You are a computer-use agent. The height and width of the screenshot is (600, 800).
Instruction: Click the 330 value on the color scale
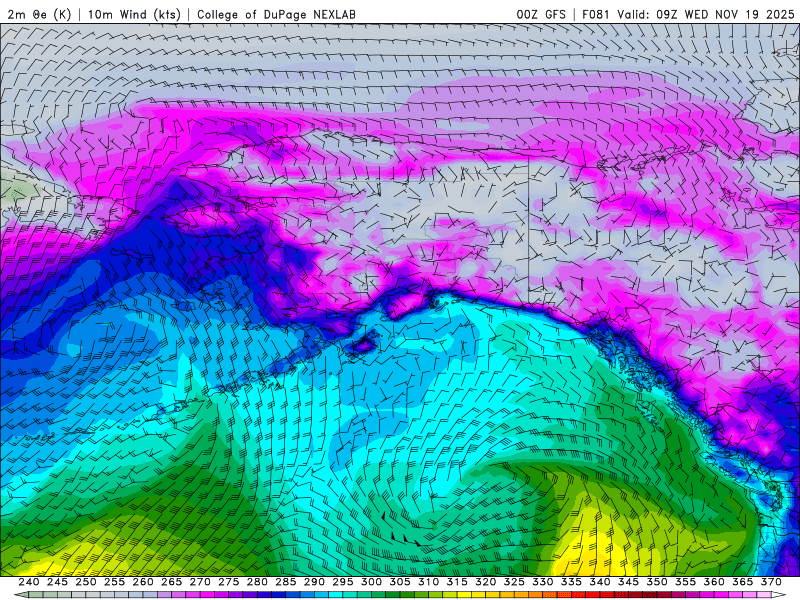[x=543, y=582]
